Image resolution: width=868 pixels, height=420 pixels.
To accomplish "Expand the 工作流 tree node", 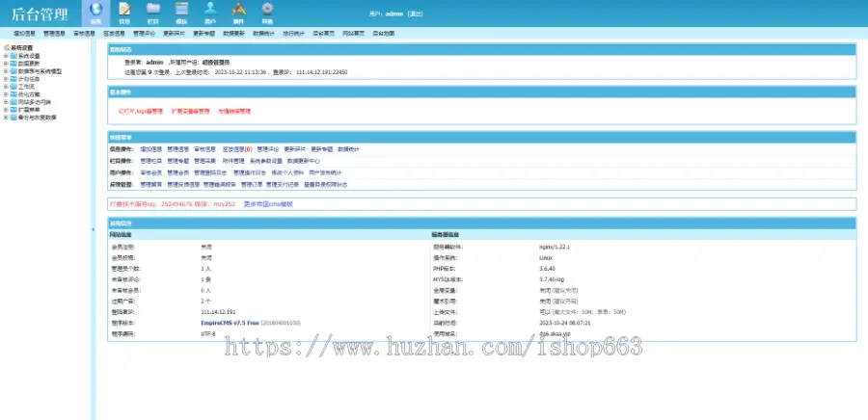I will click(x=6, y=87).
